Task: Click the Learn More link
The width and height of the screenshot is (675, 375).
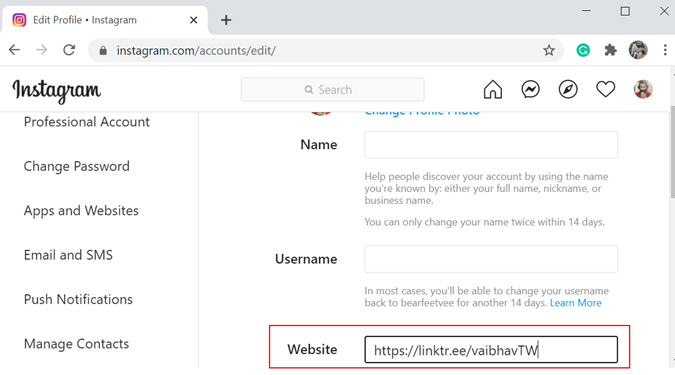Action: (x=576, y=303)
